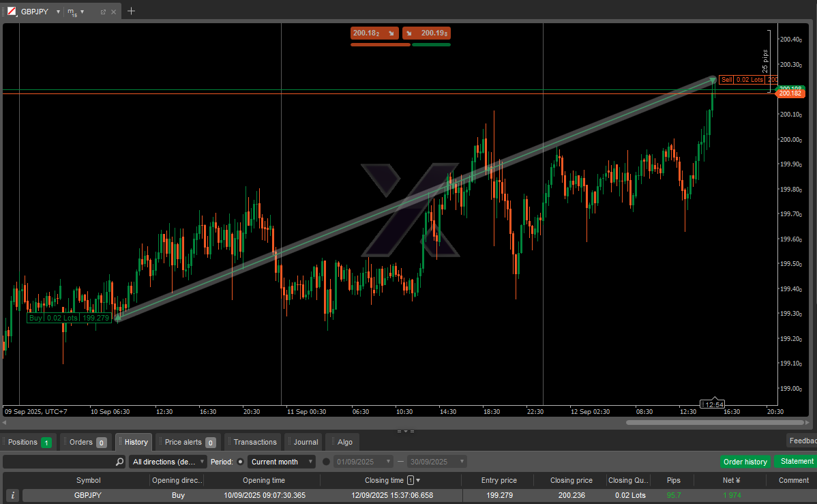This screenshot has height=504, width=817.
Task: Open the m15 timeframe dropdown
Action: [83, 12]
